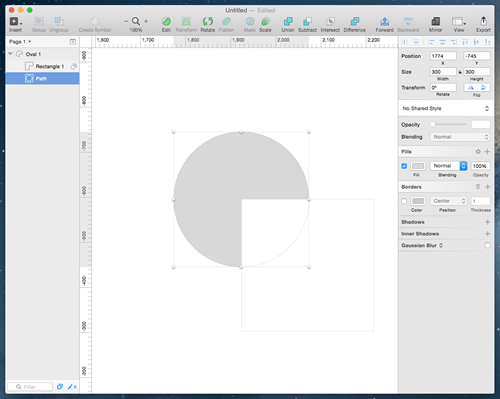Enable the Gaussian Blur toggle
This screenshot has width=500, height=399.
pos(487,245)
